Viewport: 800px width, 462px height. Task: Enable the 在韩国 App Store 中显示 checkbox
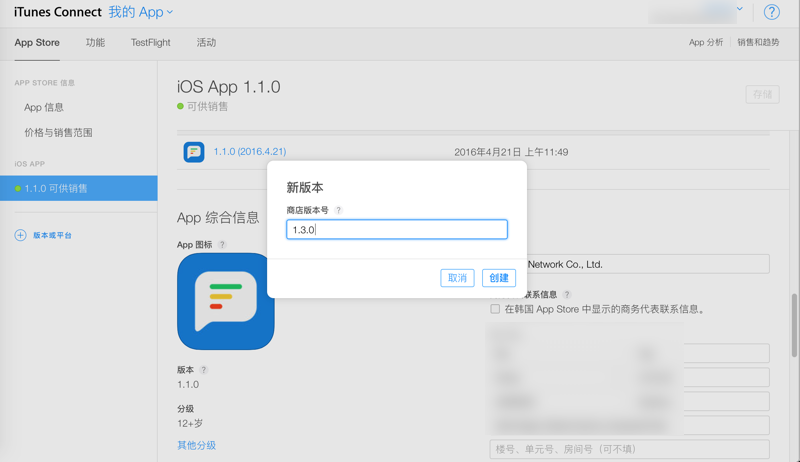pos(495,309)
